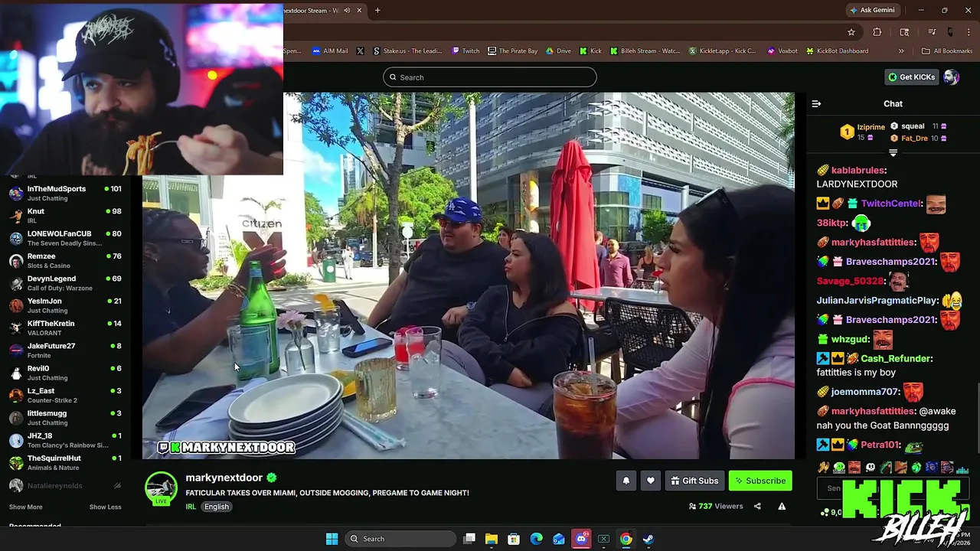
Task: Share the stream via the share icon
Action: [x=757, y=506]
